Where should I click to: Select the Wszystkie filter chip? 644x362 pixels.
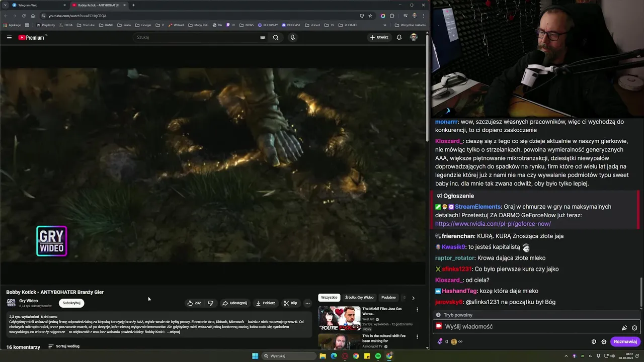point(329,298)
